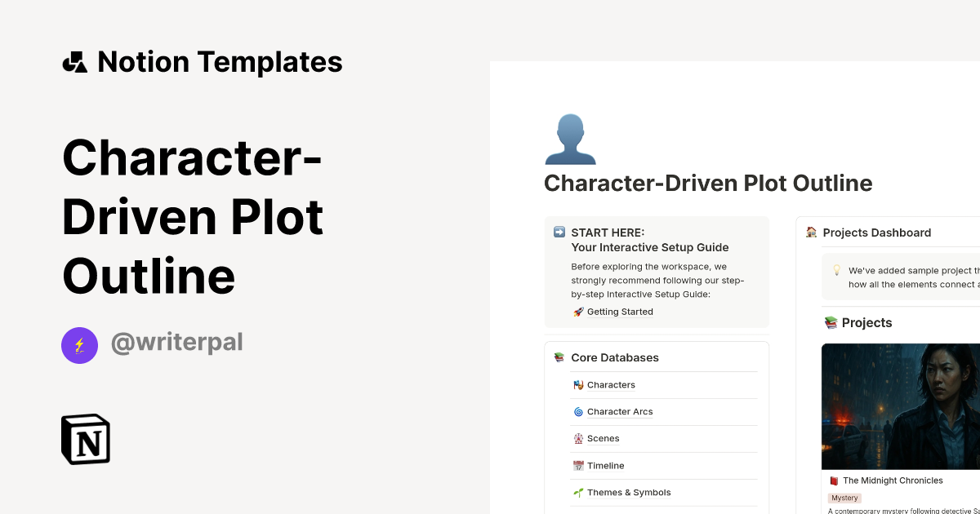Click the flag icon beside Characters
Screen dimensions: 980x514
(x=577, y=384)
